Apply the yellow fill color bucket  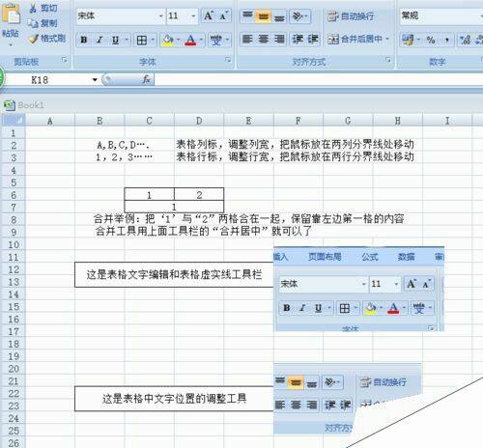tap(168, 41)
